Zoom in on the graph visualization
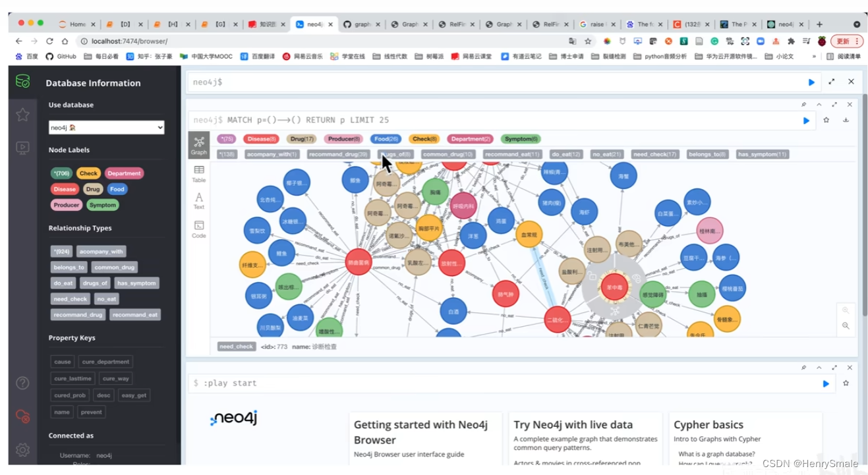This screenshot has width=868, height=475. click(846, 310)
